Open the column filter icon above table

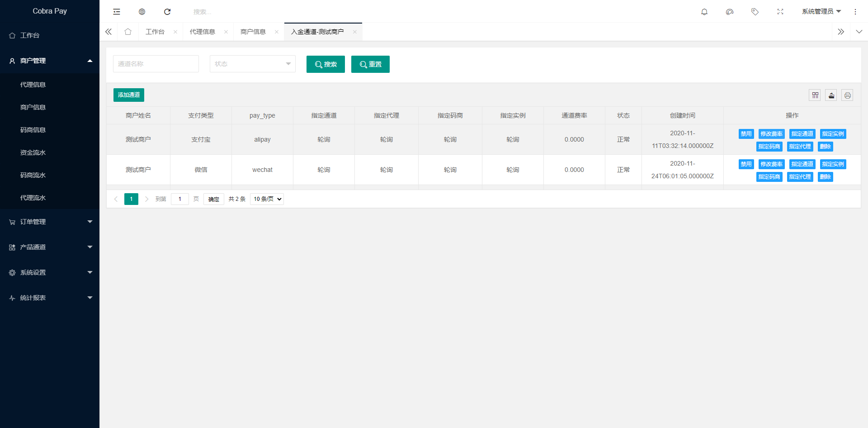pyautogui.click(x=815, y=95)
